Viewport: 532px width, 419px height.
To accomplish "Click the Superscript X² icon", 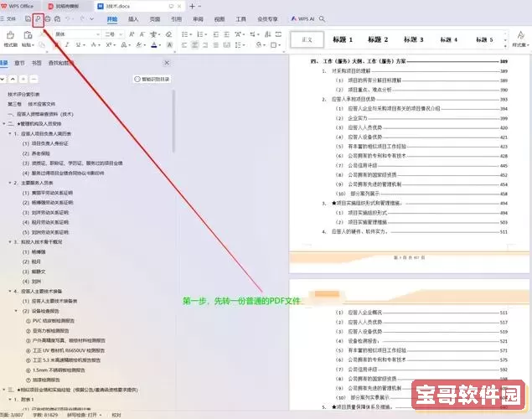I will (x=109, y=44).
